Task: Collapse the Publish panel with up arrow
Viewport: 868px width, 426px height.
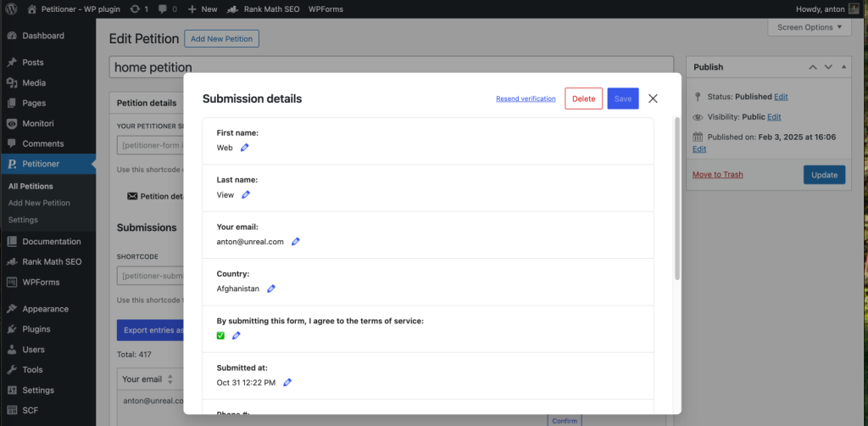Action: [x=812, y=67]
